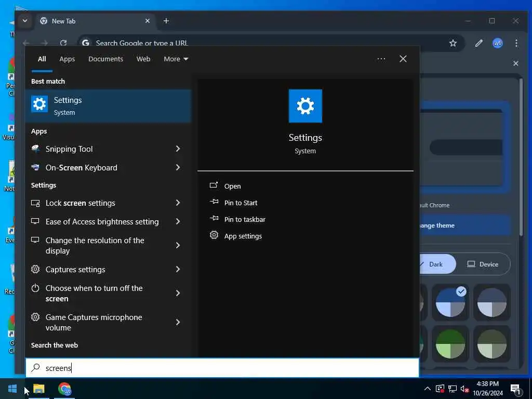Open the Chrome tab search dropdown arrow
The width and height of the screenshot is (532, 399).
[x=25, y=21]
